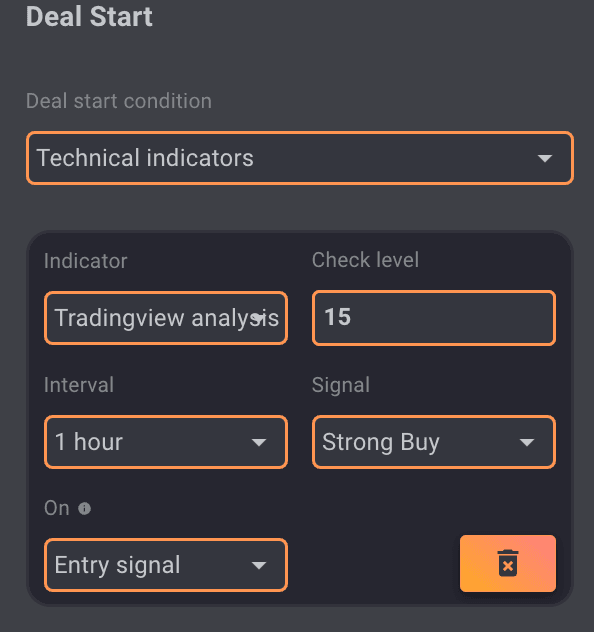The image size is (594, 632).
Task: Open the Deal start condition dropdown
Action: [300, 158]
